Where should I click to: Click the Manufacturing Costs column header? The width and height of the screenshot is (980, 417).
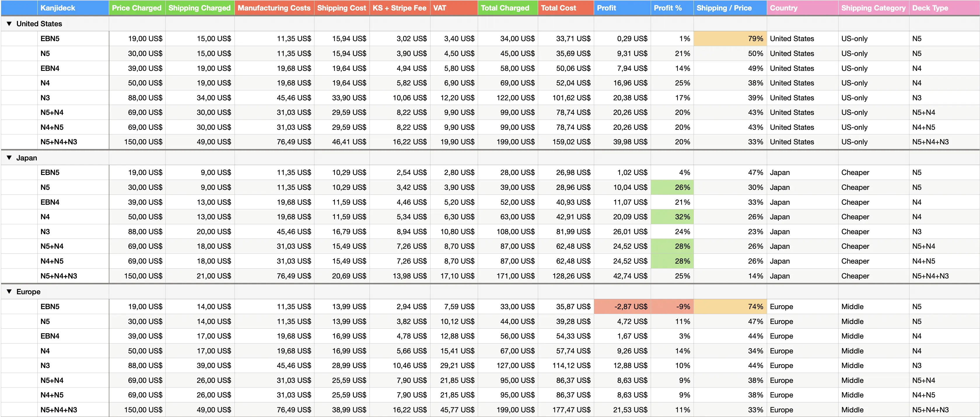point(274,8)
